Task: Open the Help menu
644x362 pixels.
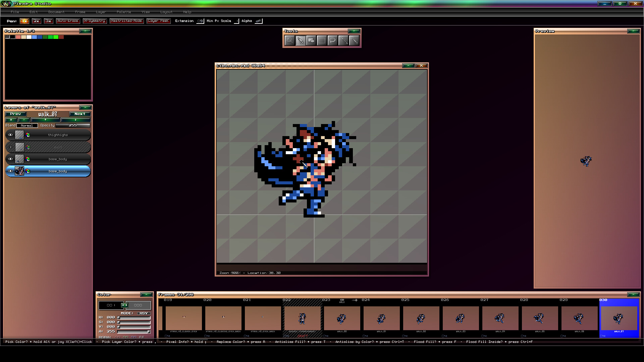Action: pos(187,12)
